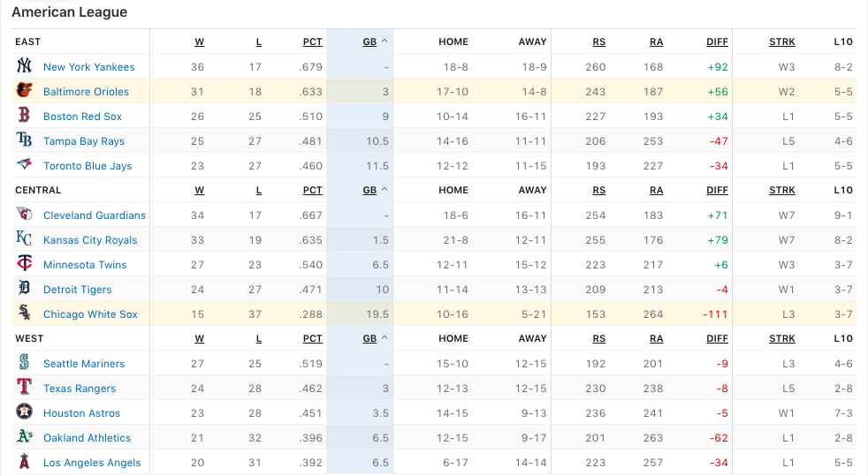Click the Tampa Bay Rays TB logo
The height and width of the screenshot is (476, 868).
point(24,140)
